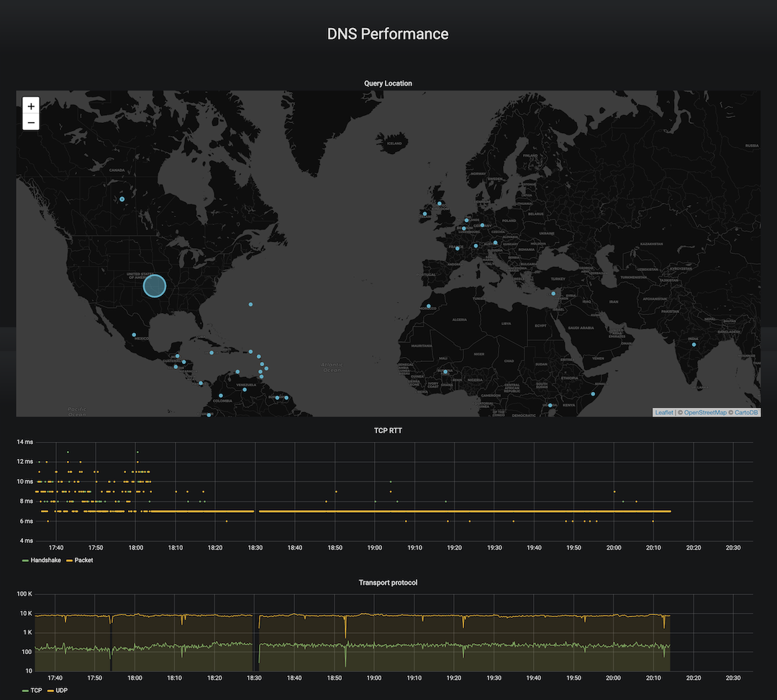Select the map marker in India
Viewport: 777px width, 700px height.
694,345
